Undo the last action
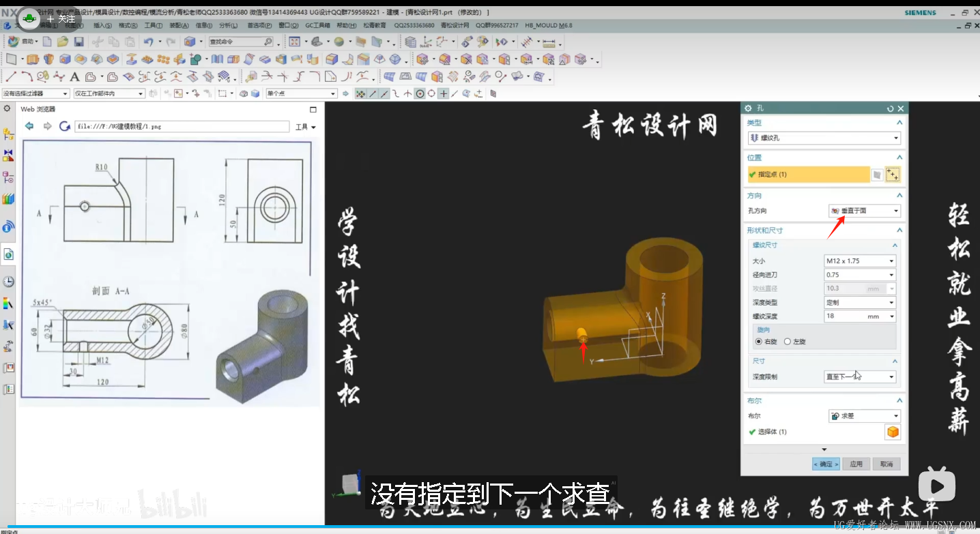980x534 pixels. (x=147, y=42)
